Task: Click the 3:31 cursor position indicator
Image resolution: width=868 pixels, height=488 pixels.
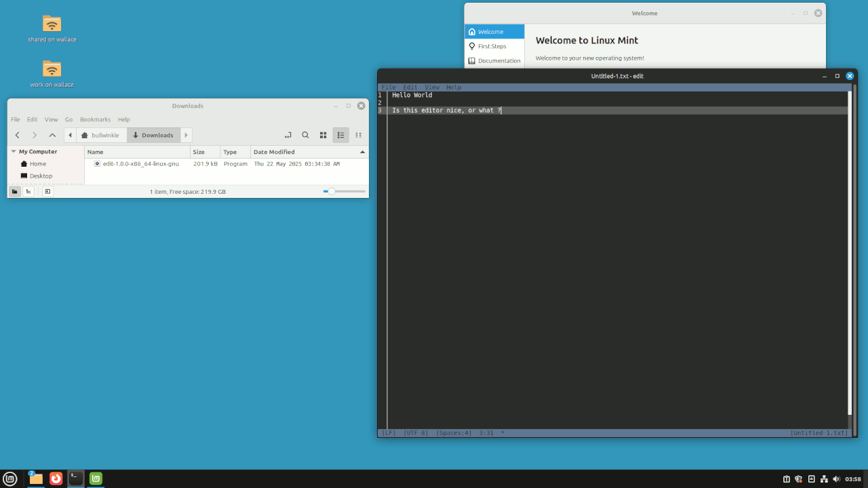Action: [x=486, y=432]
